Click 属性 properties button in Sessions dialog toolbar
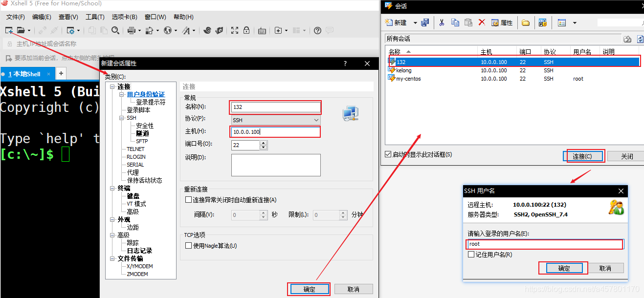Screen dimensions: 644x298 502,22
